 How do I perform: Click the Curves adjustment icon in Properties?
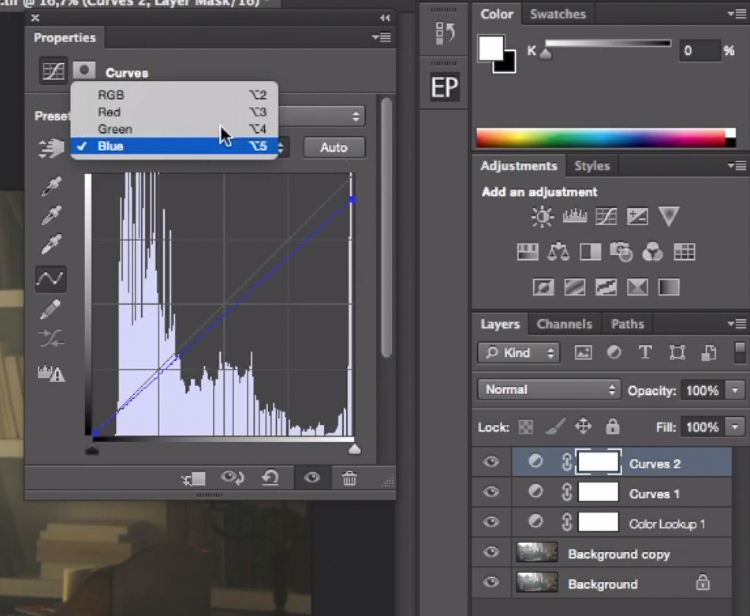[x=53, y=71]
